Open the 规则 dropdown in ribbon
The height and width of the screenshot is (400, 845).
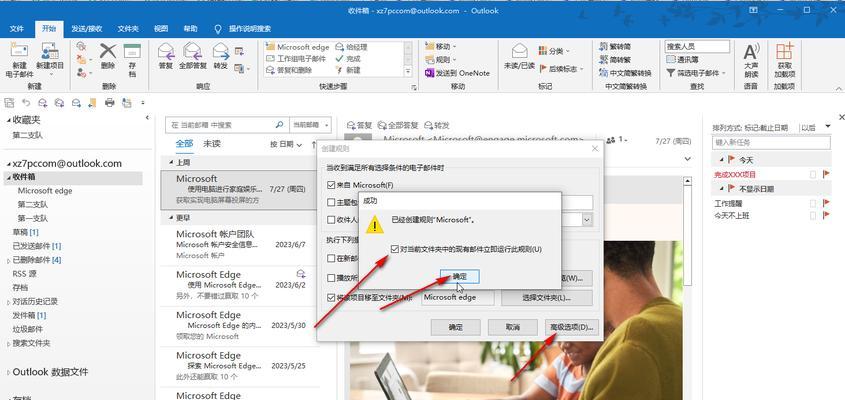coord(441,60)
